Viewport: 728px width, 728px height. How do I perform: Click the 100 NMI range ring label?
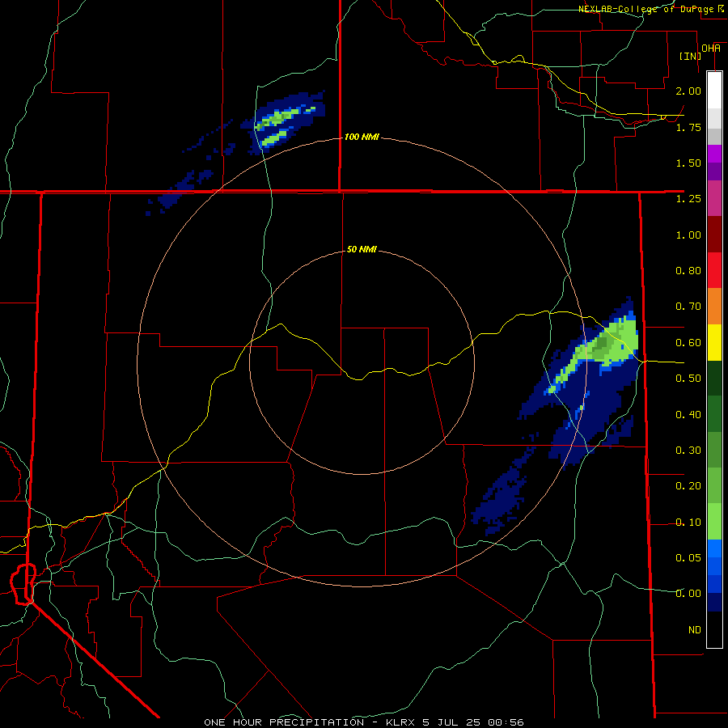pos(362,137)
